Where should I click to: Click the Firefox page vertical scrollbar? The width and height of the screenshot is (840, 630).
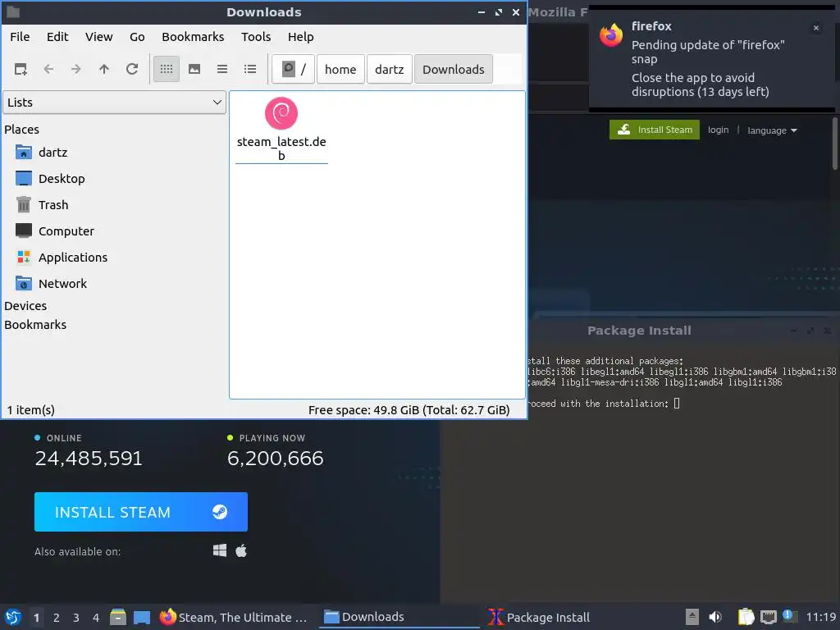pyautogui.click(x=835, y=144)
